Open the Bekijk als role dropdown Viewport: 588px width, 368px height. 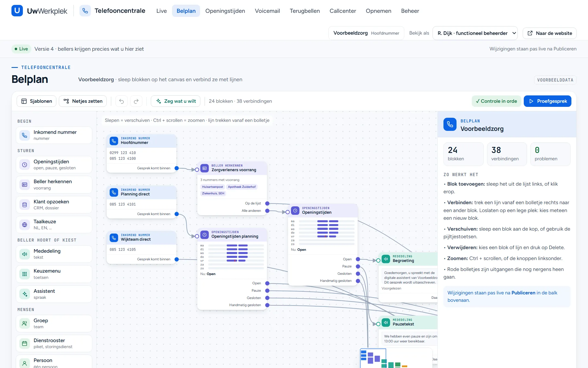pyautogui.click(x=475, y=33)
